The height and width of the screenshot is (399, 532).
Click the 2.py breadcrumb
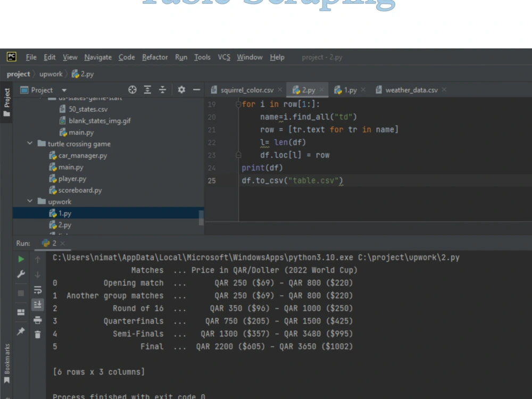[83, 74]
